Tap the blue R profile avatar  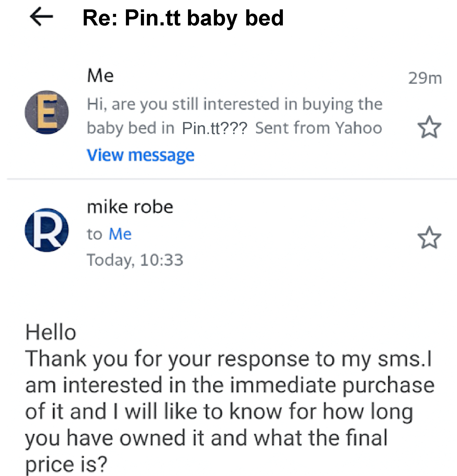(47, 230)
